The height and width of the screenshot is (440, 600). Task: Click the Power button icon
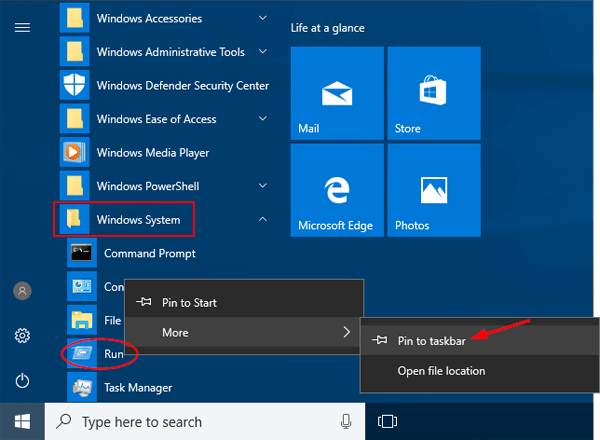(22, 380)
